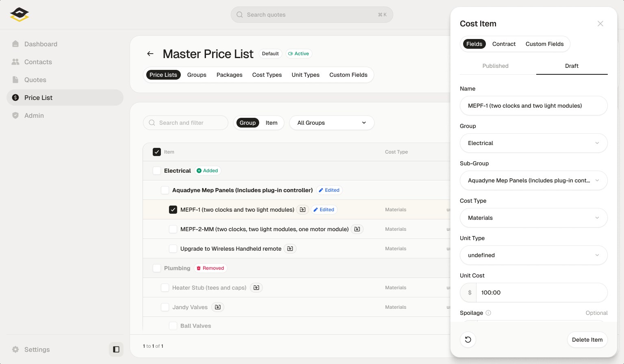Open Quotes page in sidebar
This screenshot has width=624, height=364.
point(65,80)
